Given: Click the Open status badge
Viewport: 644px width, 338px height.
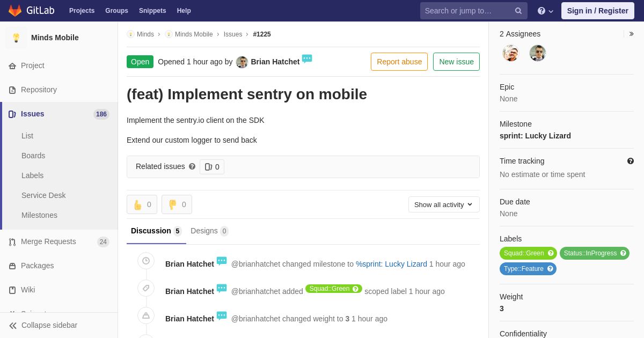Looking at the screenshot, I should point(140,62).
